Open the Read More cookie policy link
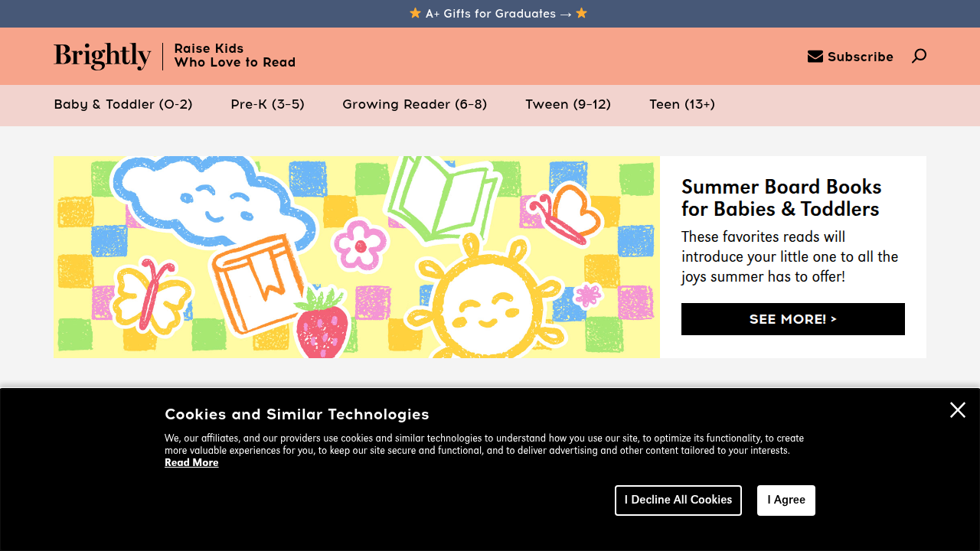The image size is (980, 551). pos(191,463)
